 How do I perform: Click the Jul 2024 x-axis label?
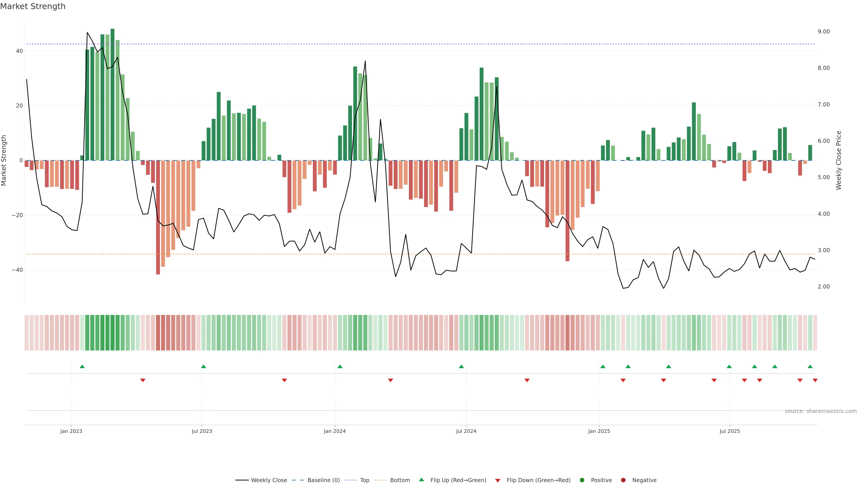(466, 431)
